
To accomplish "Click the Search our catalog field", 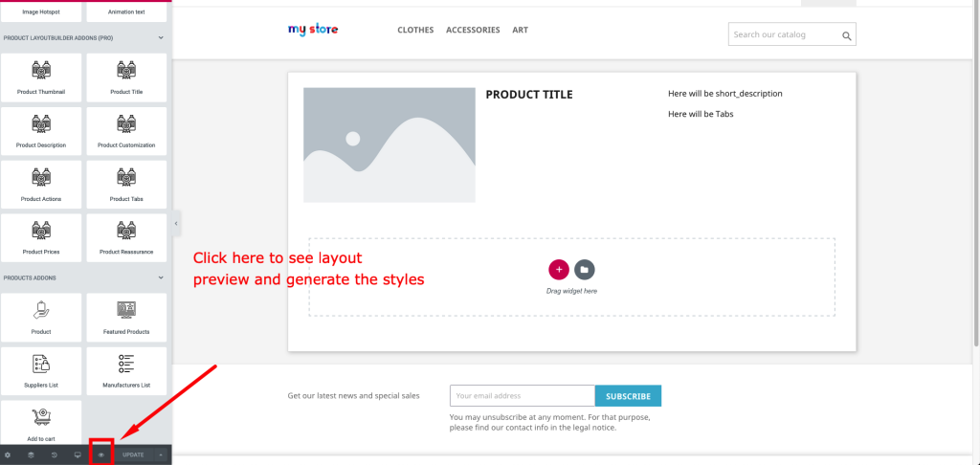I will 785,35.
